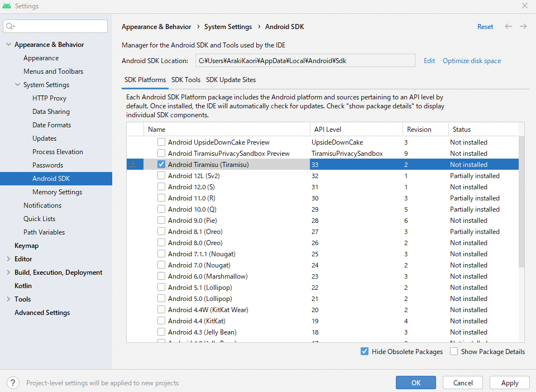
Task: Check the Android 12L (Sv2) checkbox
Action: click(x=161, y=176)
